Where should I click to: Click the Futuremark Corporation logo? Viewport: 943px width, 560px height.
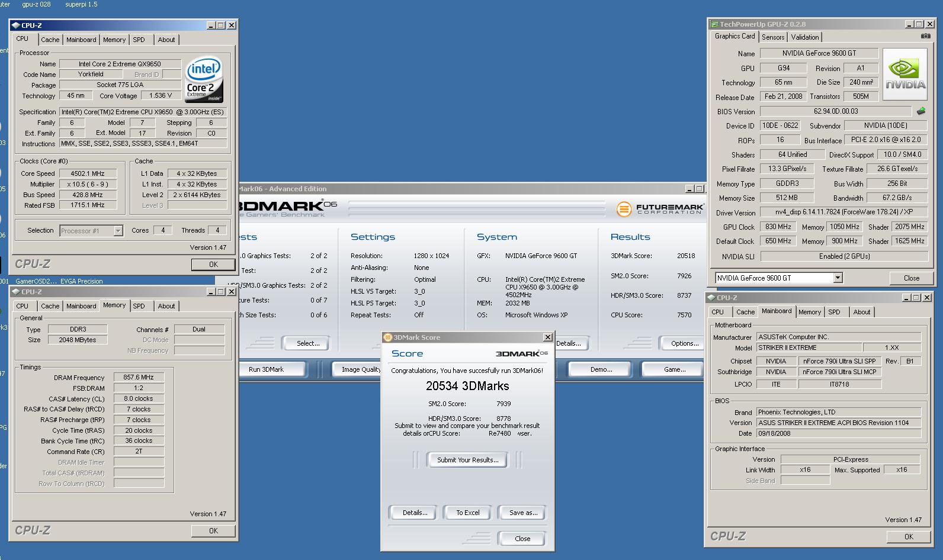click(x=660, y=208)
